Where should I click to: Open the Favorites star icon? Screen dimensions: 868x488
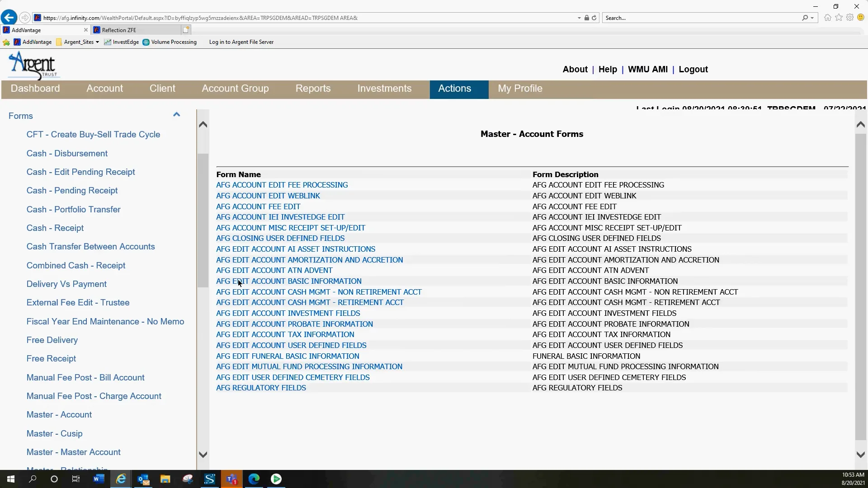click(x=839, y=18)
